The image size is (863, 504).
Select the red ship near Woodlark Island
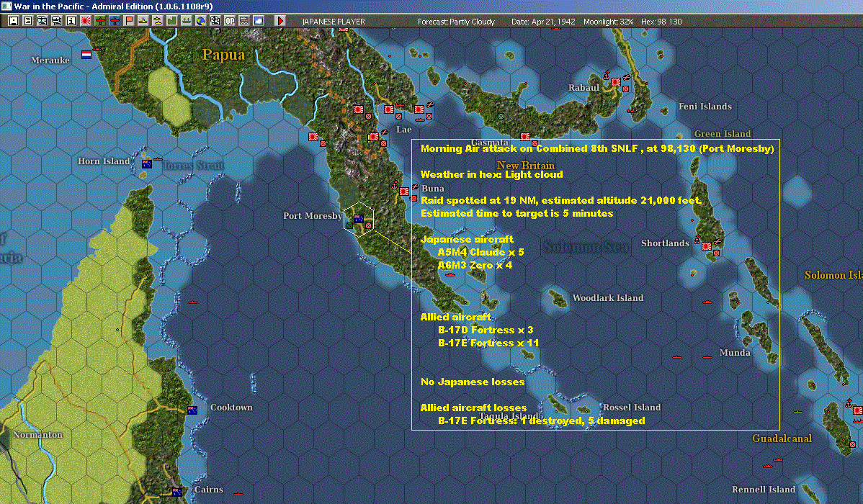(x=707, y=302)
